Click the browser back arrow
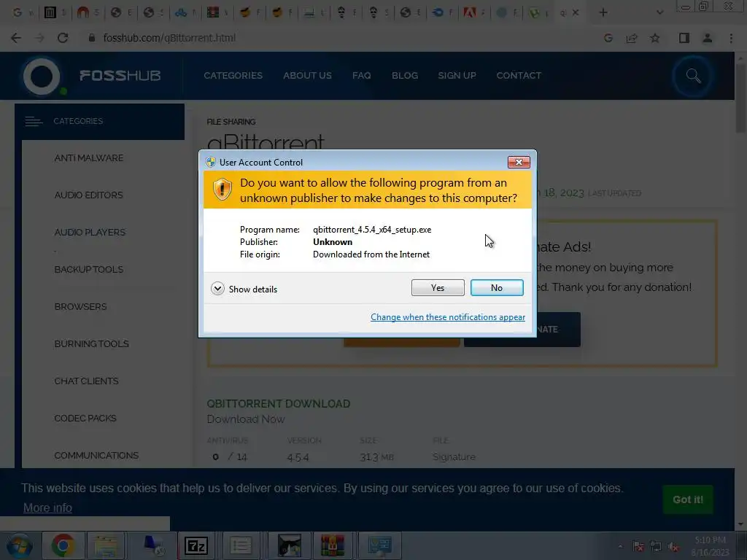Screen dimensions: 747x560 point(16,38)
